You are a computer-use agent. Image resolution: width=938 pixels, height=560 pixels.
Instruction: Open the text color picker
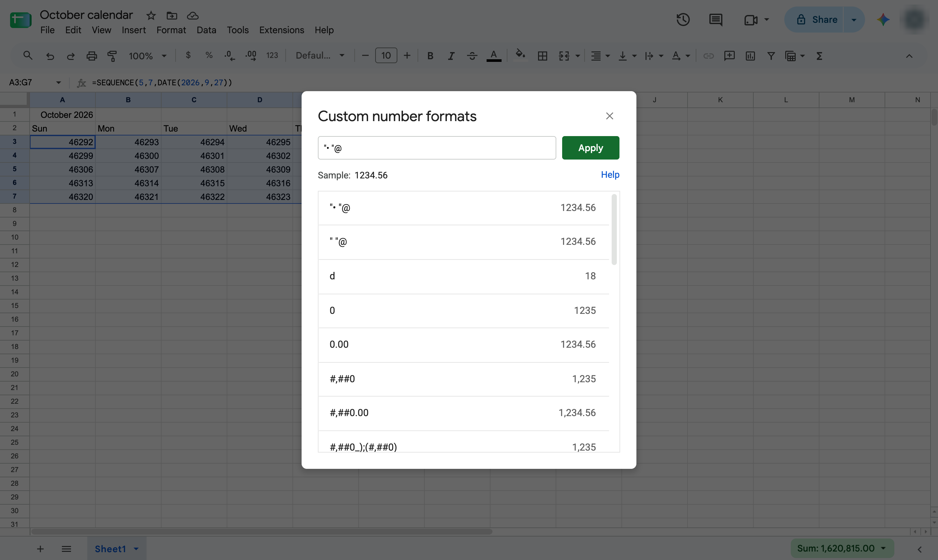point(494,56)
